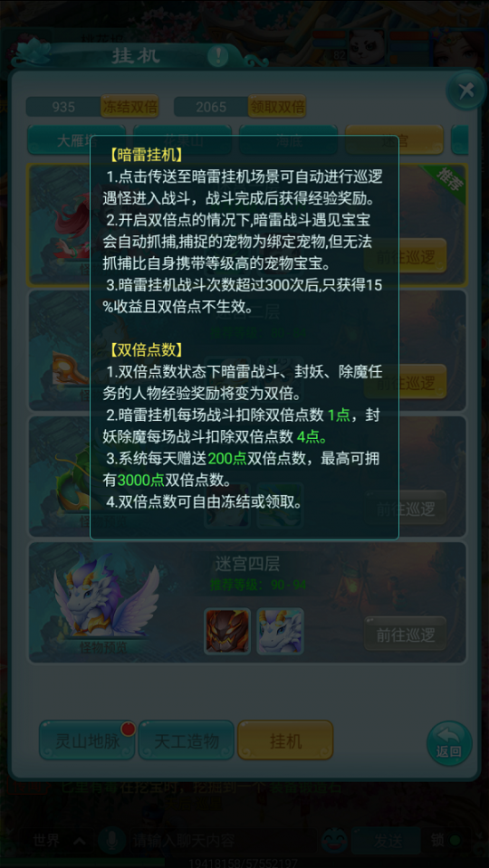Switch to the 大雁塔 location tab
This screenshot has width=489, height=868.
click(x=77, y=140)
